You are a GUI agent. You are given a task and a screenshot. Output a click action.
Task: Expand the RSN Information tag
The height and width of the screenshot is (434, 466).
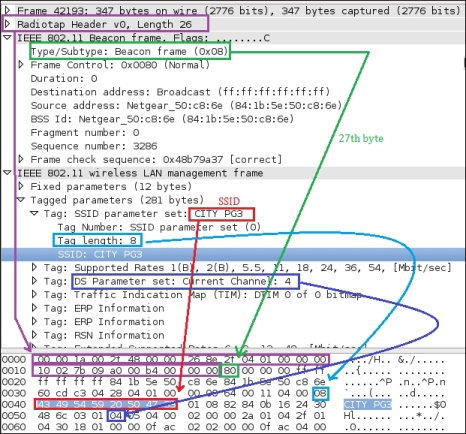coord(34,335)
